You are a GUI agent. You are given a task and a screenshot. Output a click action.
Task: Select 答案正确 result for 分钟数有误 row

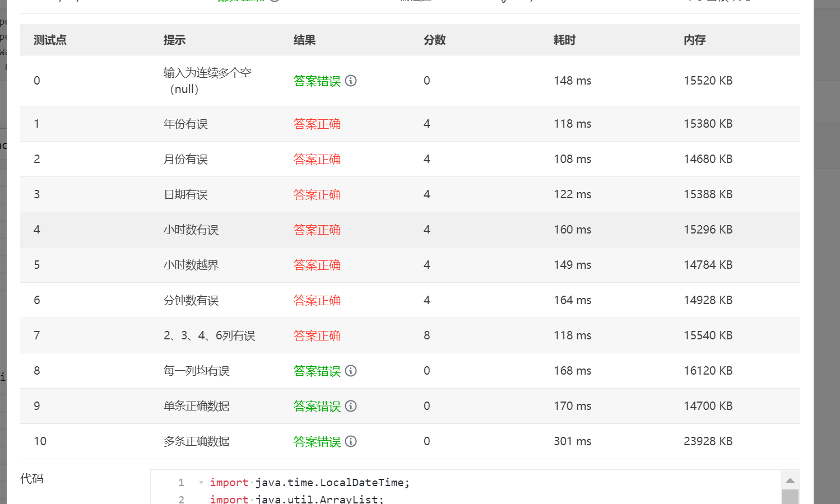tap(317, 300)
